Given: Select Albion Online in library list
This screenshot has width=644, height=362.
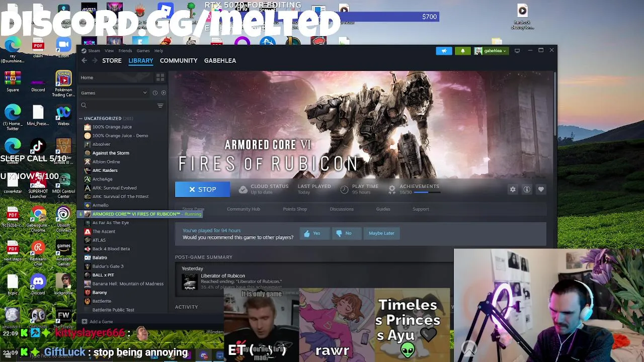Looking at the screenshot, I should pyautogui.click(x=106, y=162).
